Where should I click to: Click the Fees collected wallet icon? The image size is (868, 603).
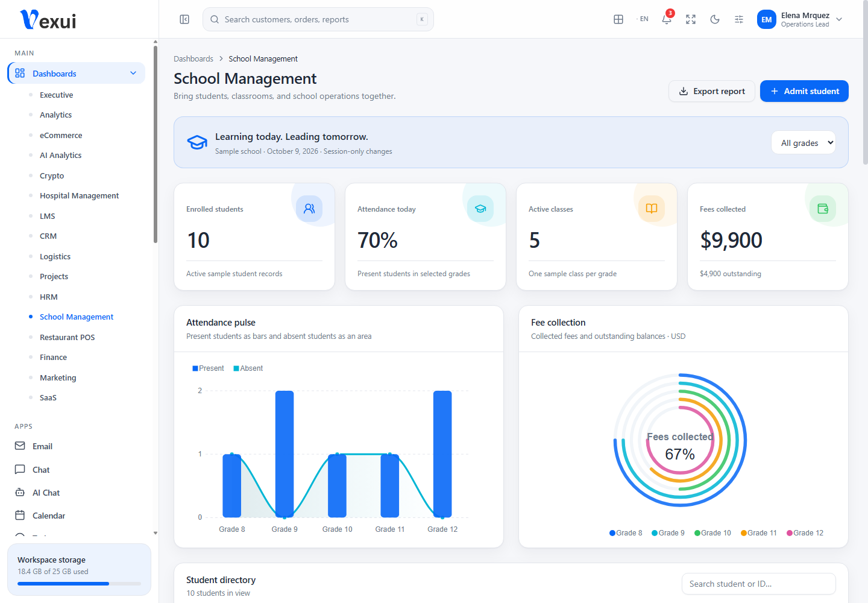[823, 209]
